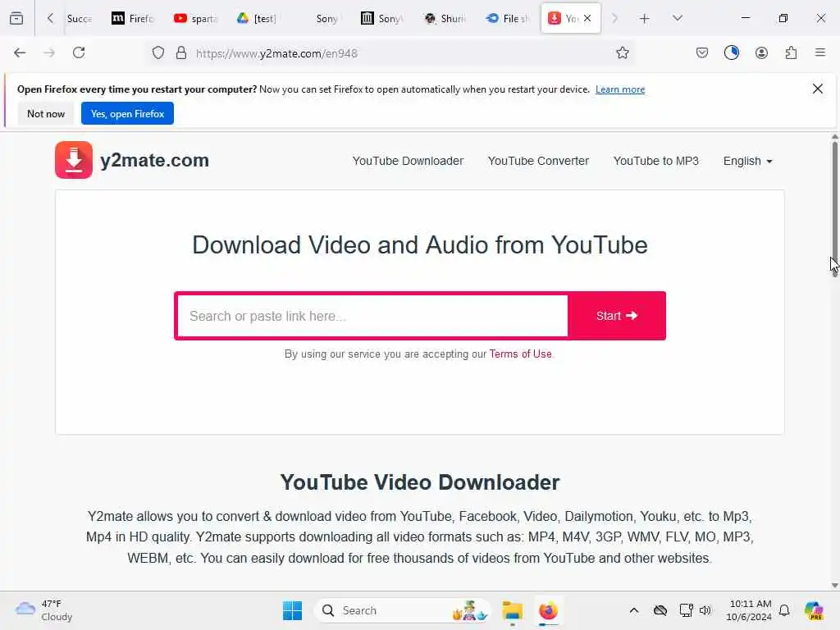Viewport: 840px width, 630px height.
Task: Reload the current page
Action: [x=79, y=52]
